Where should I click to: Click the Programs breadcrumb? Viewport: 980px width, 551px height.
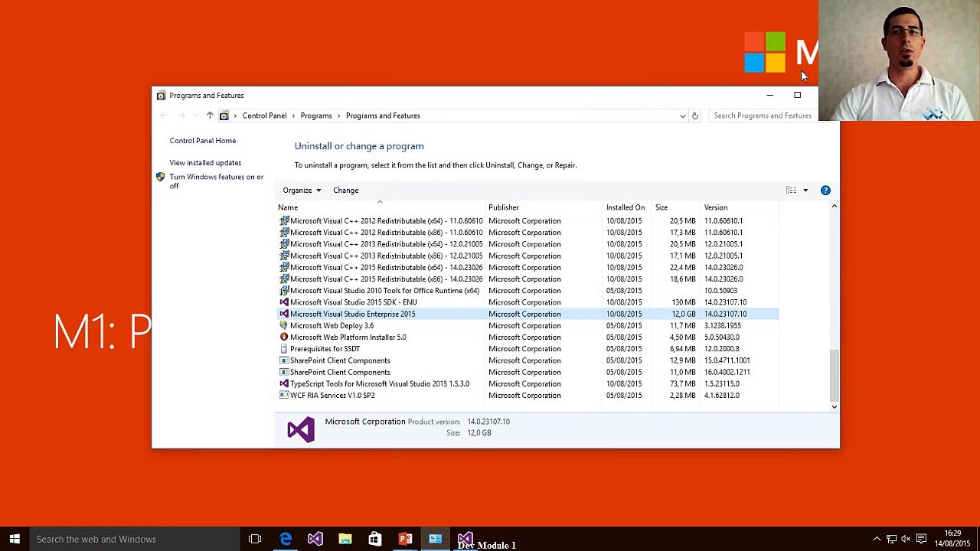point(316,116)
